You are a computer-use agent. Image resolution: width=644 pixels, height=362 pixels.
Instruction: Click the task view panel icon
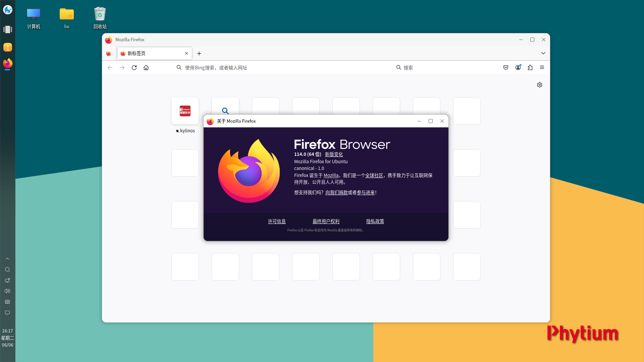pyautogui.click(x=8, y=29)
